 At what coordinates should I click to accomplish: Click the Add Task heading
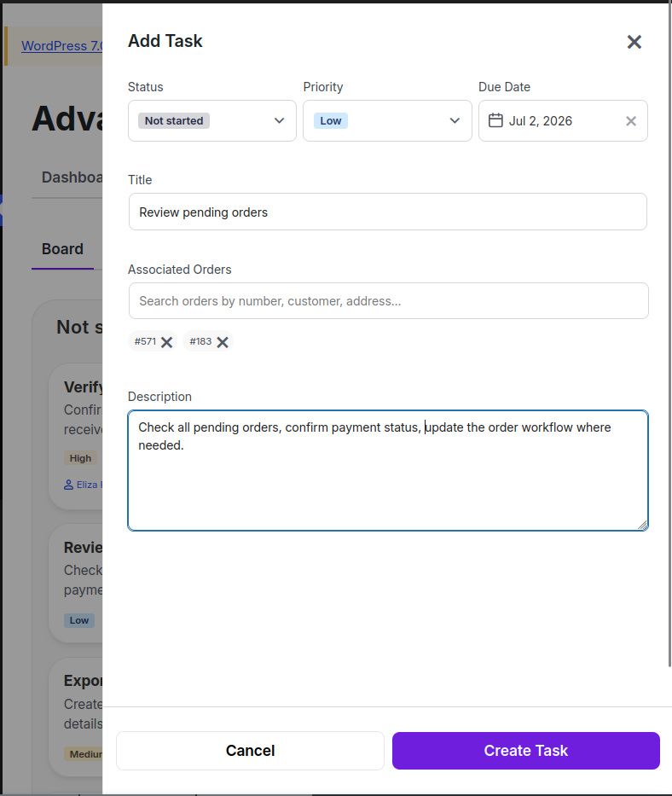[165, 41]
